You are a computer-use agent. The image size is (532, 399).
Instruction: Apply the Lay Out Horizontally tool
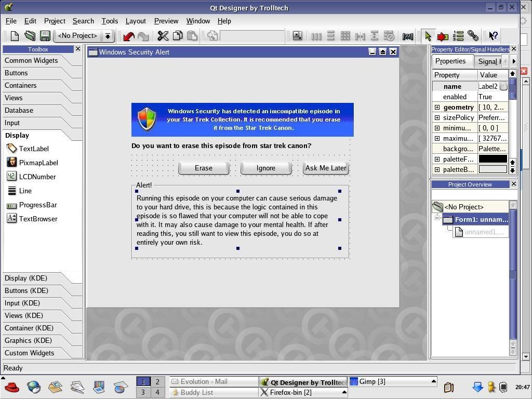316,36
